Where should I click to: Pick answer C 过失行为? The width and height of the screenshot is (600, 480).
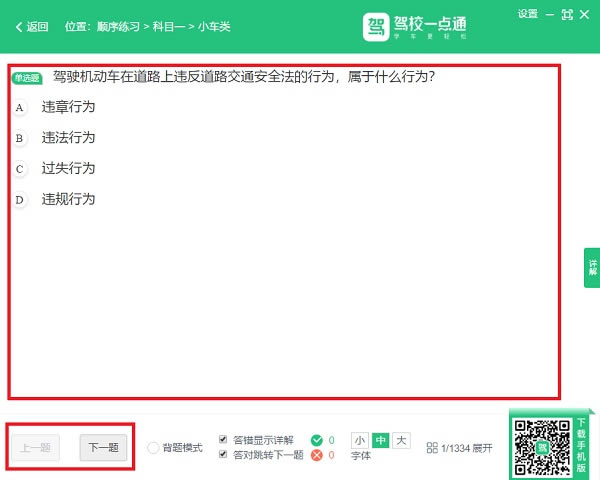pos(68,169)
